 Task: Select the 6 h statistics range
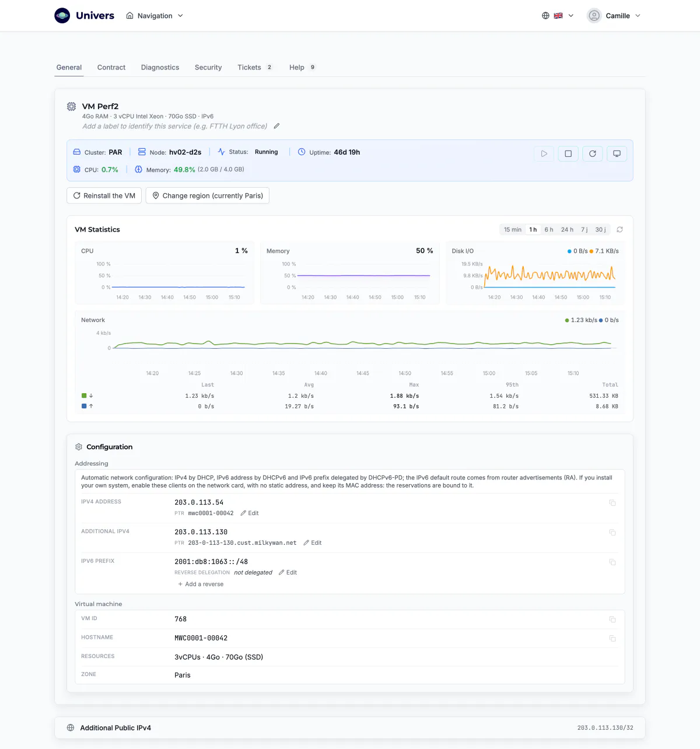click(x=549, y=230)
